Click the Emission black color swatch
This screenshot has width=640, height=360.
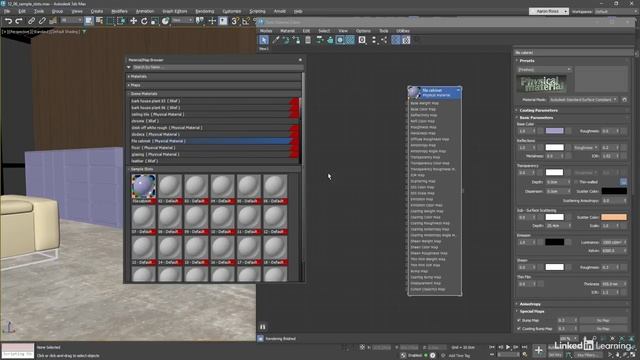coord(554,242)
